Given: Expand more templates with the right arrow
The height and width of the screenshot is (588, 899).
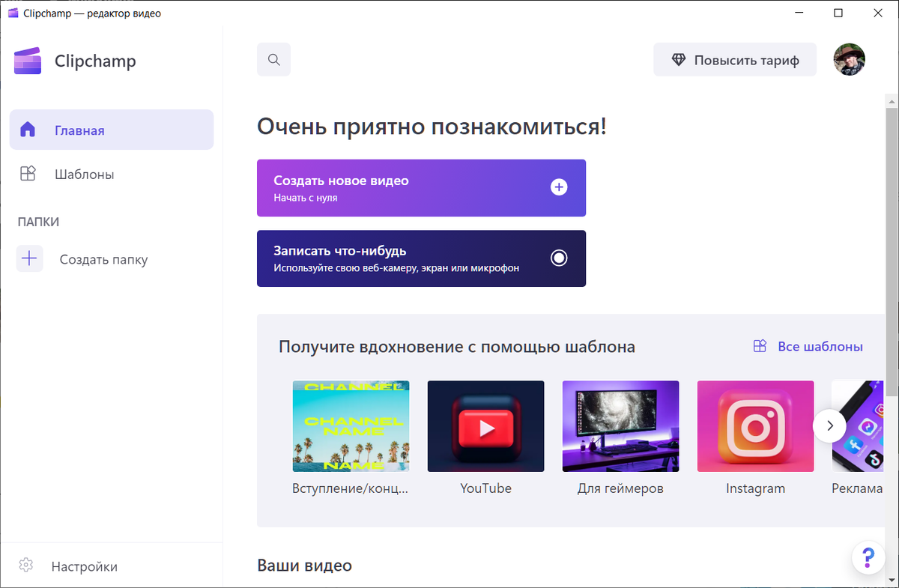Looking at the screenshot, I should 829,425.
